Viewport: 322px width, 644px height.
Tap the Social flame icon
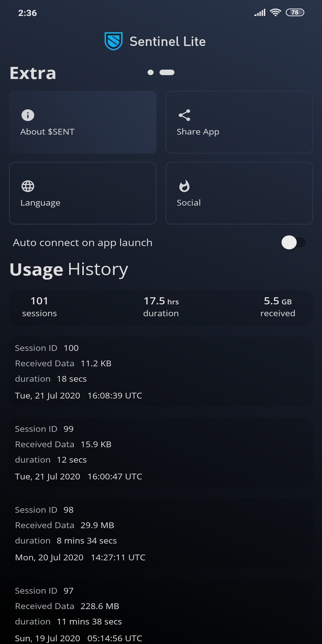184,186
